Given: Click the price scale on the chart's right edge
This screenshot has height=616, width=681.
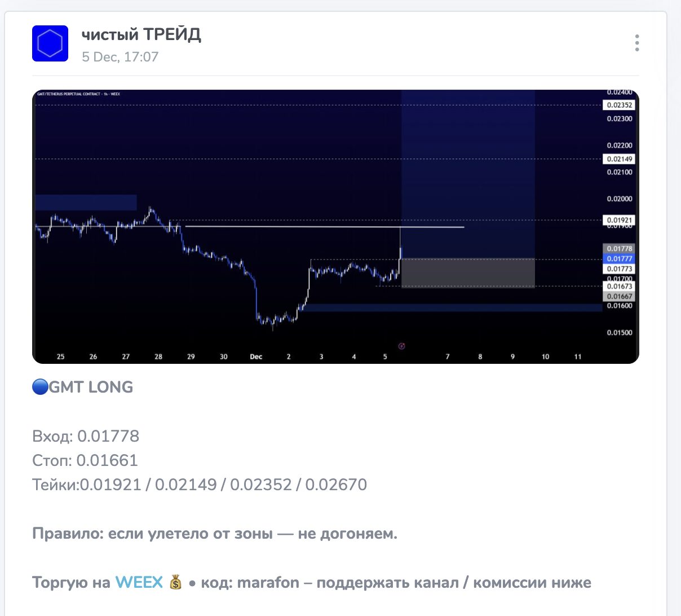Looking at the screenshot, I should click(x=618, y=197).
